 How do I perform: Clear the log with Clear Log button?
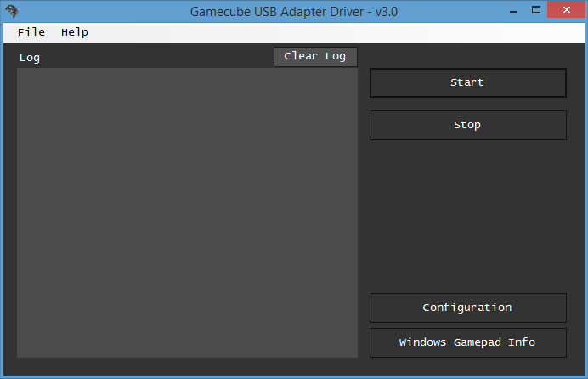pos(315,57)
